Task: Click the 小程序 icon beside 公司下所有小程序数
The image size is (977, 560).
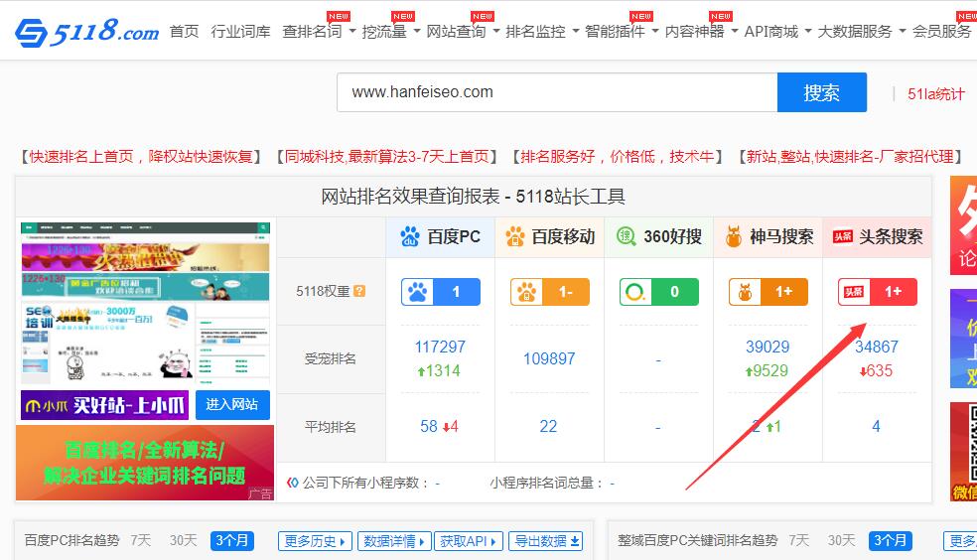Action: [292, 483]
